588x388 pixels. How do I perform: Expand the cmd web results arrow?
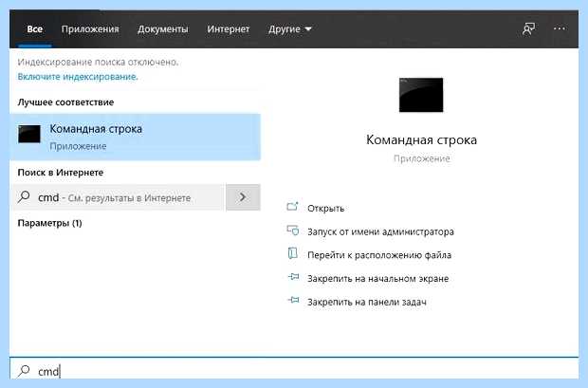[x=243, y=197]
